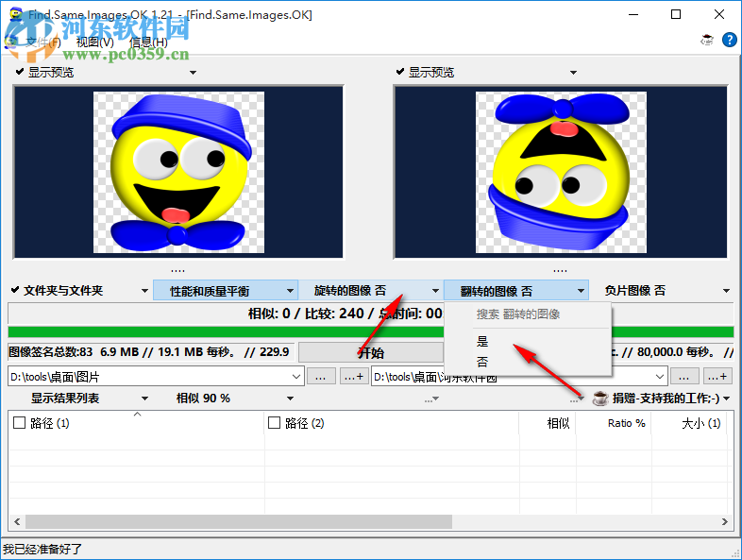Screen dimensions: 742x560
Task: Click the first folder browse ... button
Action: pos(321,377)
